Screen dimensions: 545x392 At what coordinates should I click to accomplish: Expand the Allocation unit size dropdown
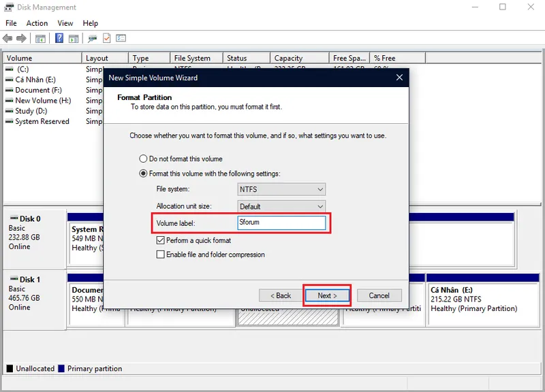click(x=281, y=206)
